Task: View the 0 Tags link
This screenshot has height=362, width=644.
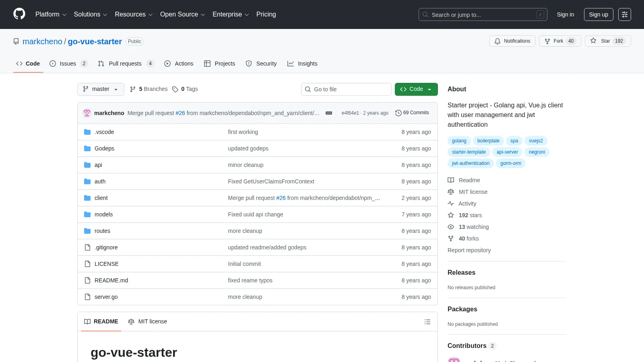Action: click(x=185, y=89)
